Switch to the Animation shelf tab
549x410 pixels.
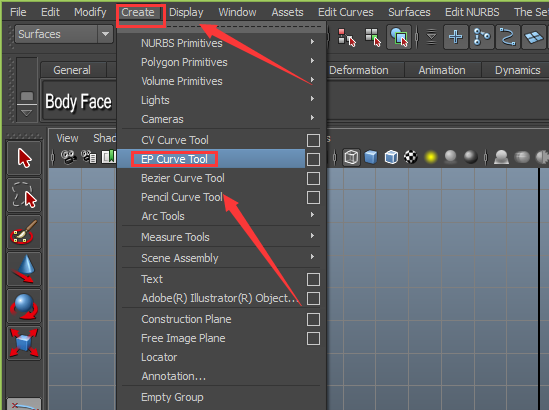tap(442, 70)
